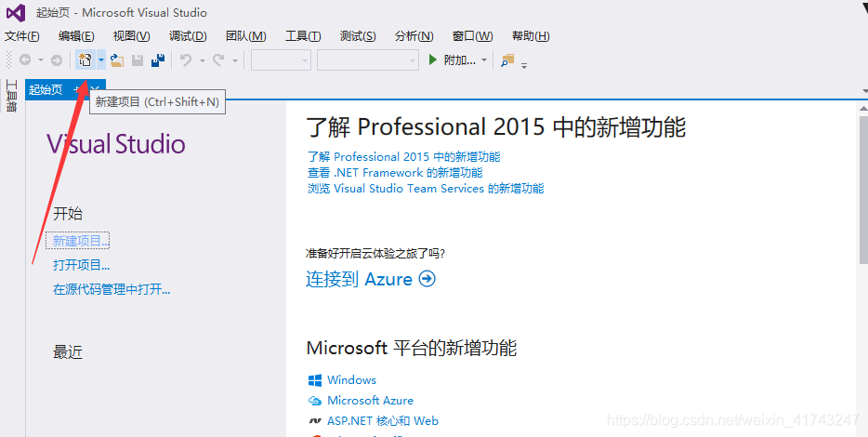Click the ASP.NET icon

pos(315,421)
